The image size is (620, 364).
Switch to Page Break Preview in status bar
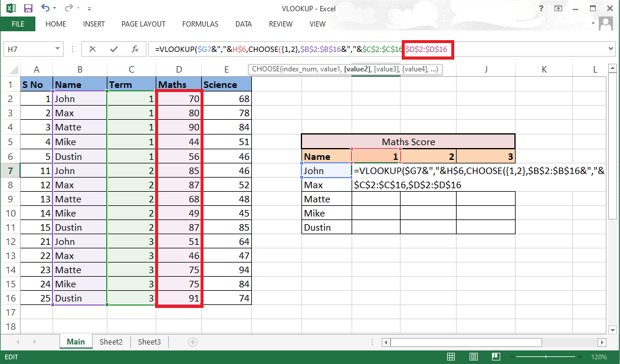click(496, 356)
